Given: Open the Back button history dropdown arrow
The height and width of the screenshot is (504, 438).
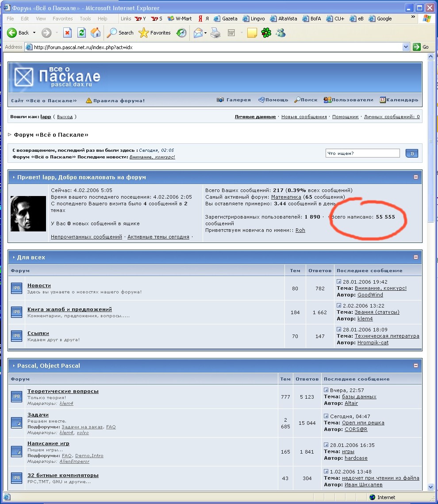Looking at the screenshot, I should (x=34, y=33).
